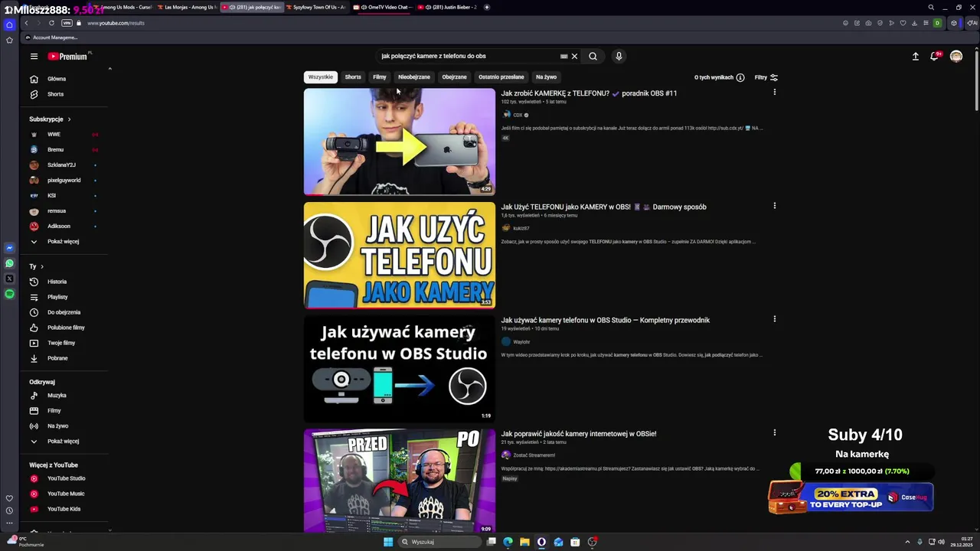The image size is (980, 551).
Task: Open the account avatar menu
Action: tap(956, 56)
